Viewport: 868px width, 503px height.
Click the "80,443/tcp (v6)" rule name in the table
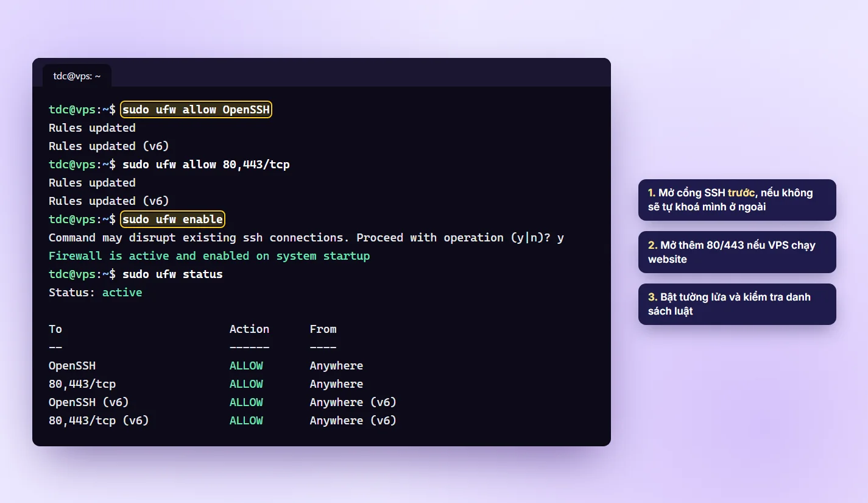coord(99,421)
